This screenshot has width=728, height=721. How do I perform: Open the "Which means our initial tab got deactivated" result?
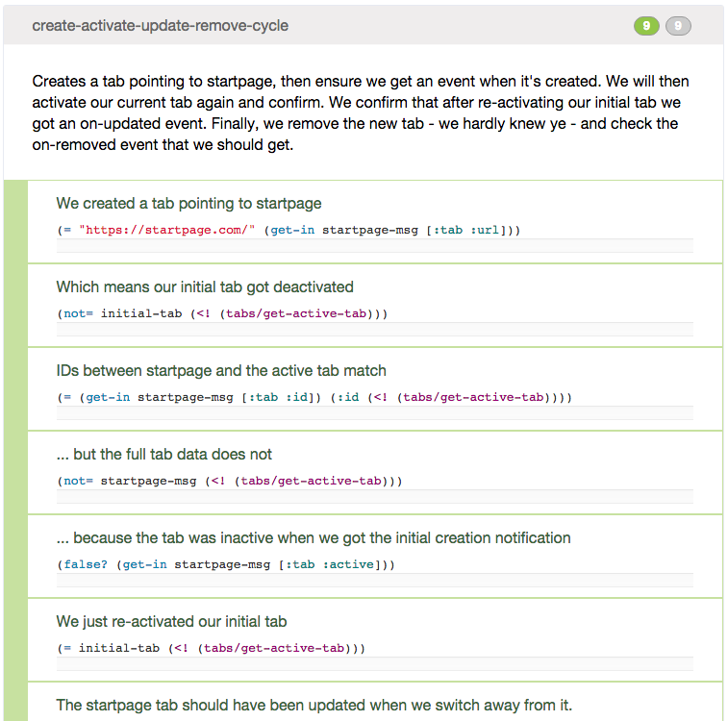205,286
